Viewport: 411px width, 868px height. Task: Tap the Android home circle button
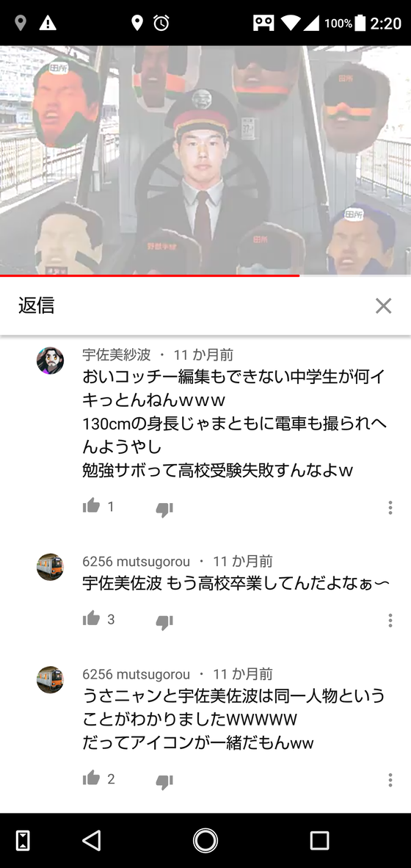205,840
